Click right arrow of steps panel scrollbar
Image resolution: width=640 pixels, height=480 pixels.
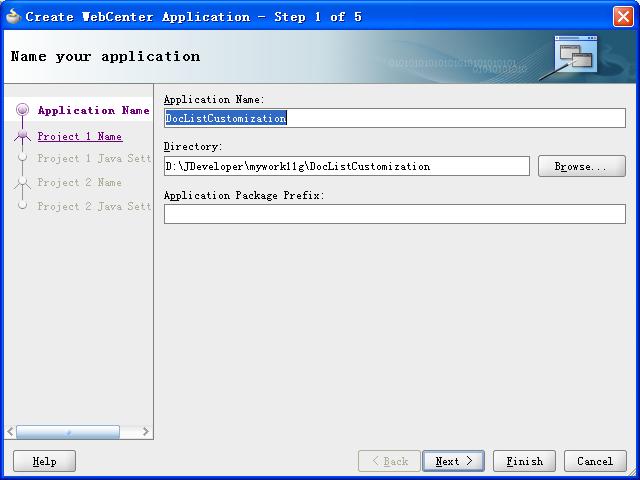point(146,431)
